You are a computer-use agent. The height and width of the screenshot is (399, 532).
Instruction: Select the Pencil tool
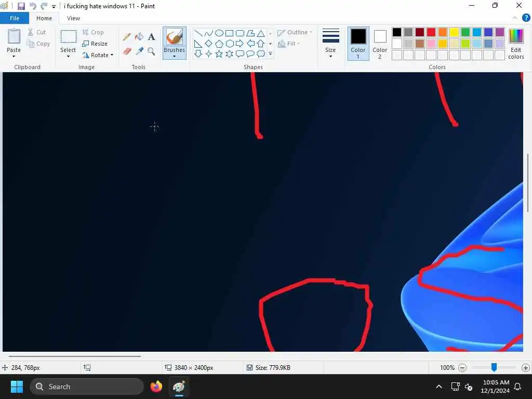[127, 37]
